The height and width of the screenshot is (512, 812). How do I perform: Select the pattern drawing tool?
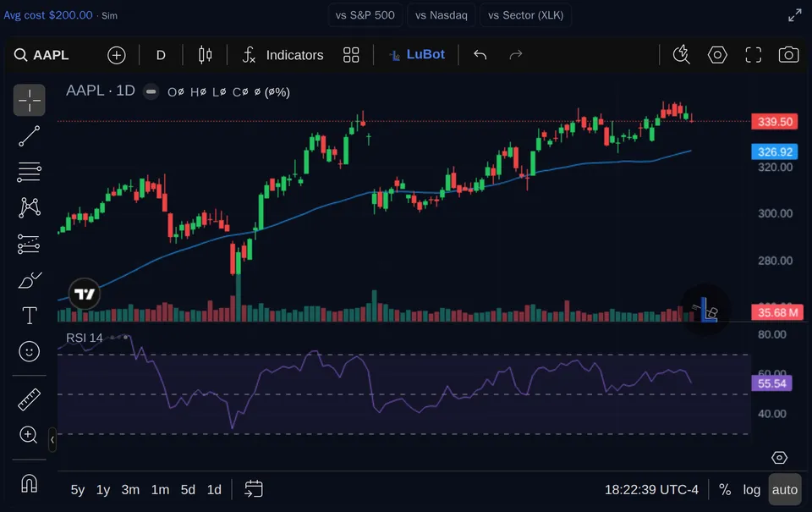pos(29,207)
